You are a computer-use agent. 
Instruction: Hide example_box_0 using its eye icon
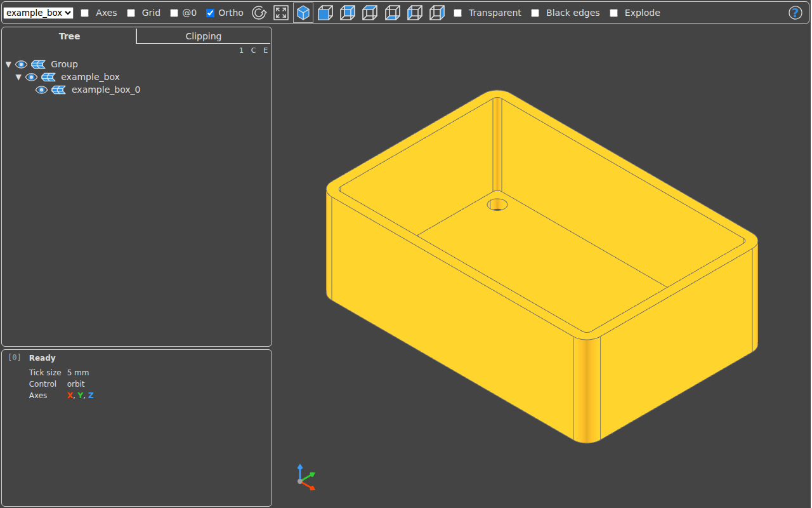click(x=42, y=90)
